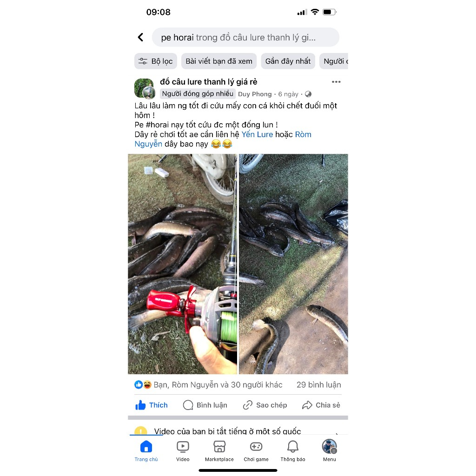
Task: Select the 'Gần đây nhất' filter chip
Action: point(288,61)
